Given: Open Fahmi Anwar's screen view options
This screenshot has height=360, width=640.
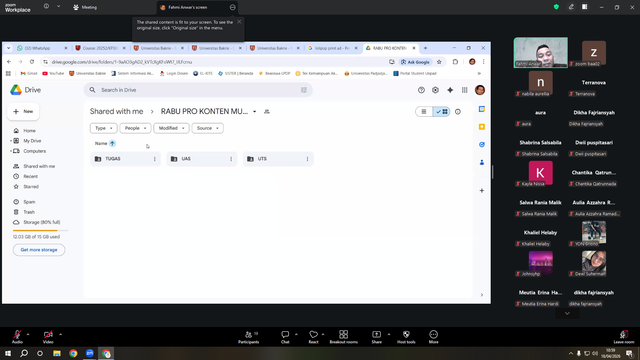Looking at the screenshot, I should 232,7.
